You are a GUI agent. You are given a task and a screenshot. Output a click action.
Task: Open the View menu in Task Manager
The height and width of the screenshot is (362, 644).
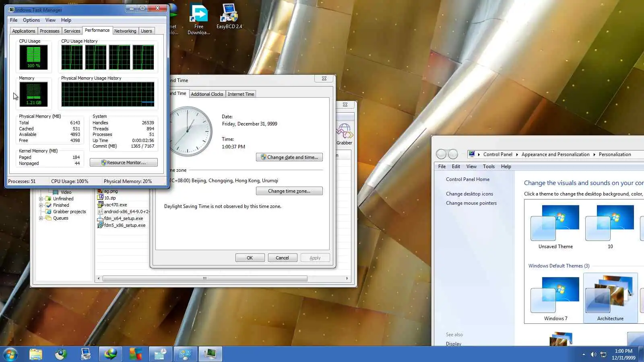50,20
